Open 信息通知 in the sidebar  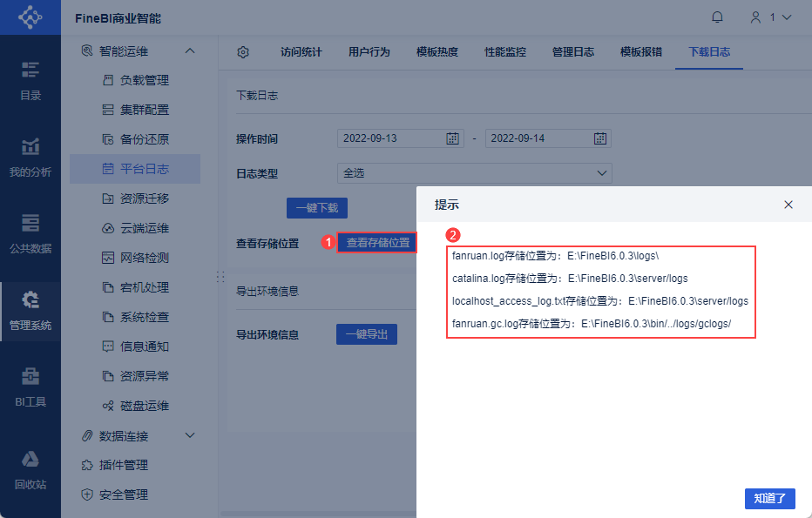pyautogui.click(x=135, y=346)
